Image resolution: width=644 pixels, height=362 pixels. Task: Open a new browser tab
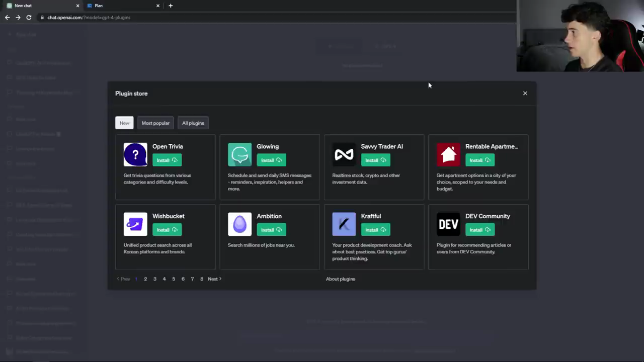coord(171,6)
